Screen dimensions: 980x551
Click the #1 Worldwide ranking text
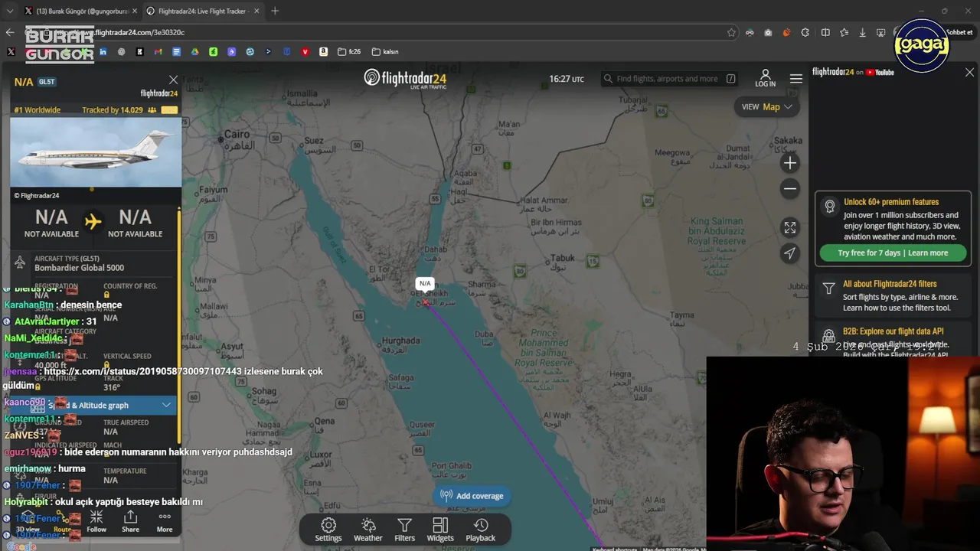click(x=38, y=110)
